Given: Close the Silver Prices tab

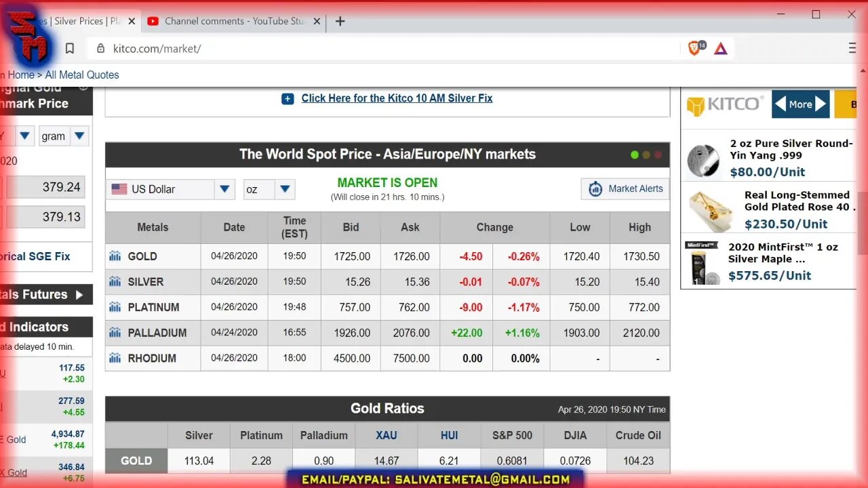Looking at the screenshot, I should [x=132, y=21].
